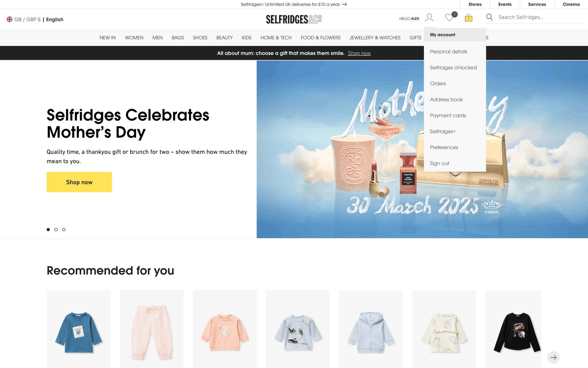Click the arrow after Selfridges+ delivery banner
Screen dimensions: 588x368
[345, 4]
